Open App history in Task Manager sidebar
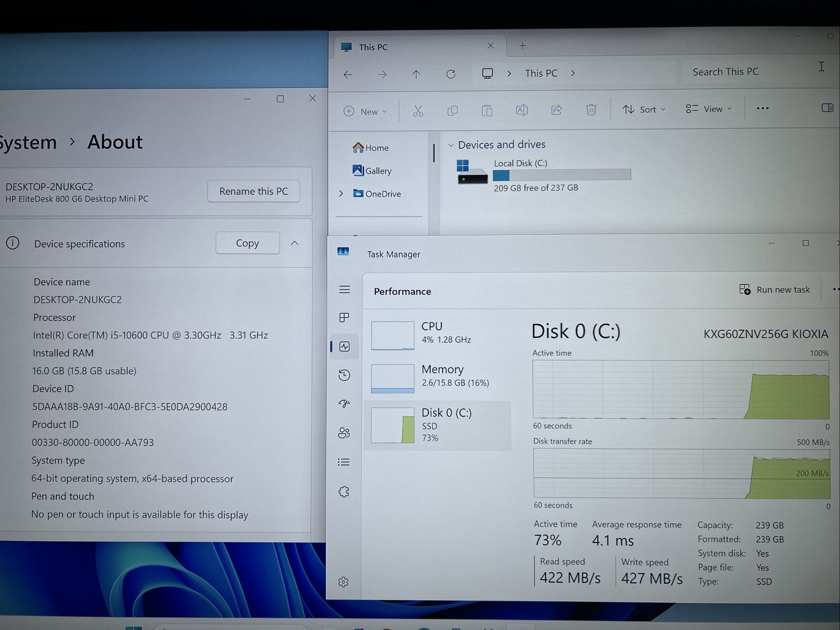Screen dimensions: 840x630 pos(344,375)
